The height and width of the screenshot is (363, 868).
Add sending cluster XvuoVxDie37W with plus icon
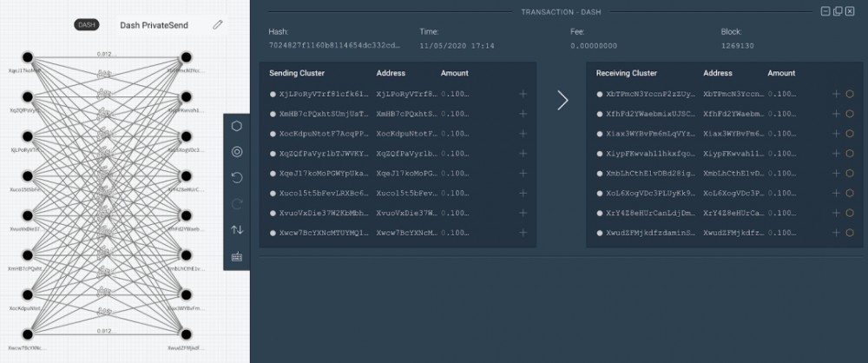(523, 213)
